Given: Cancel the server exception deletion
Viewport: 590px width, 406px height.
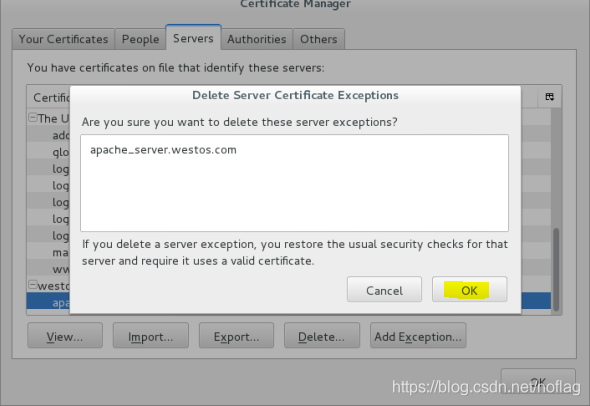Looking at the screenshot, I should click(384, 290).
